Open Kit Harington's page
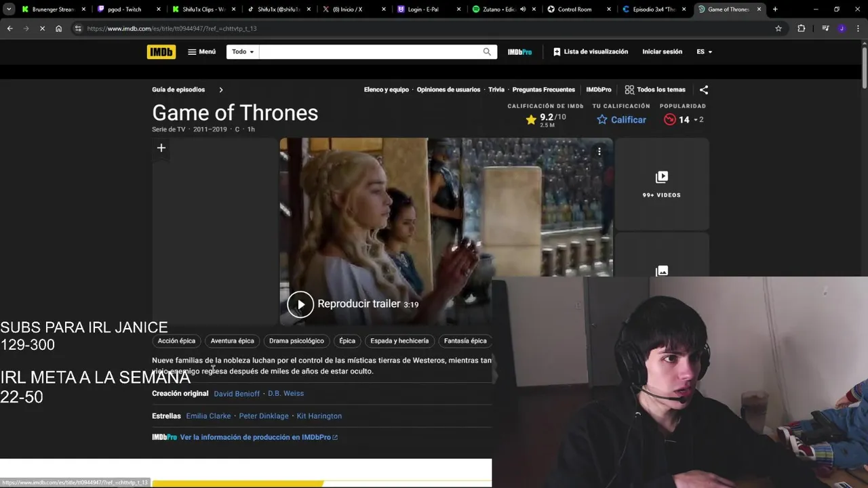868x488 pixels. coord(319,416)
